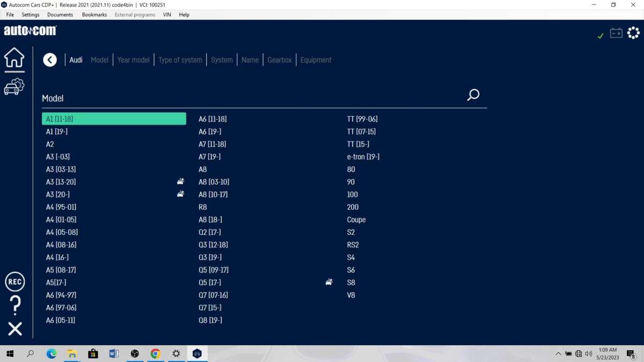Click the Autocom logo
Screen dimensions: 644x362
point(30,31)
